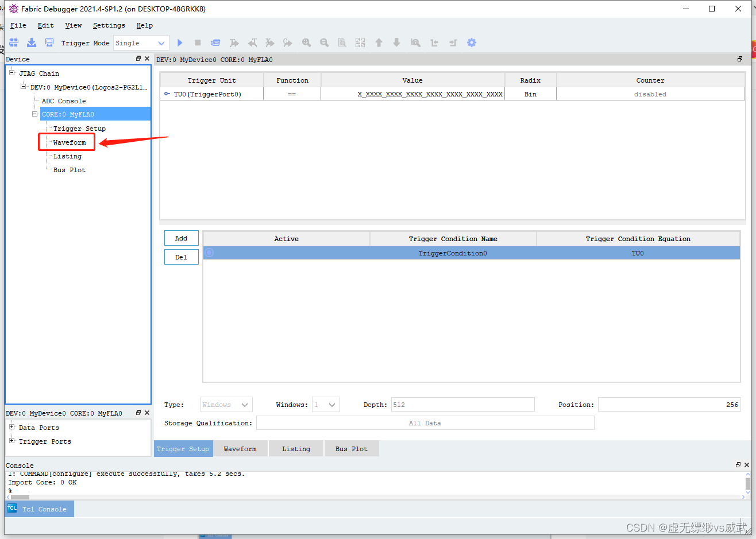Image resolution: width=756 pixels, height=539 pixels.
Task: Open the debugger settings gear icon
Action: pyautogui.click(x=472, y=42)
